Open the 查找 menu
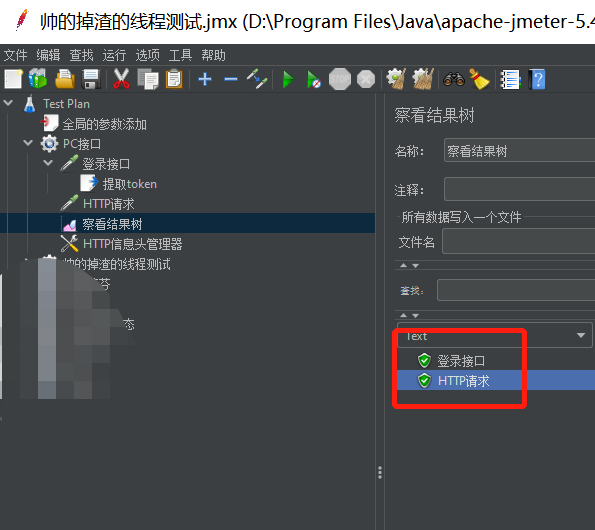The width and height of the screenshot is (595, 530). coord(81,55)
